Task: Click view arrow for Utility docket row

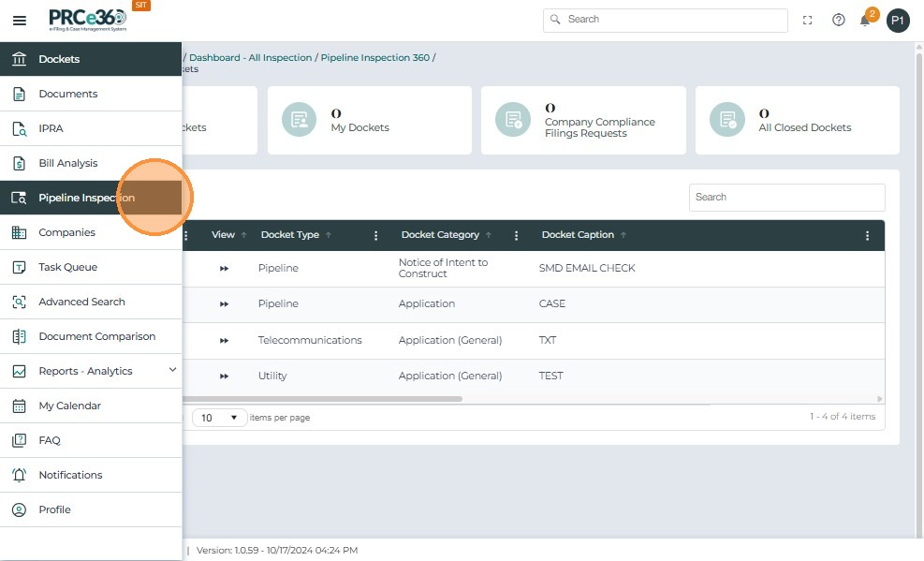Action: (224, 376)
